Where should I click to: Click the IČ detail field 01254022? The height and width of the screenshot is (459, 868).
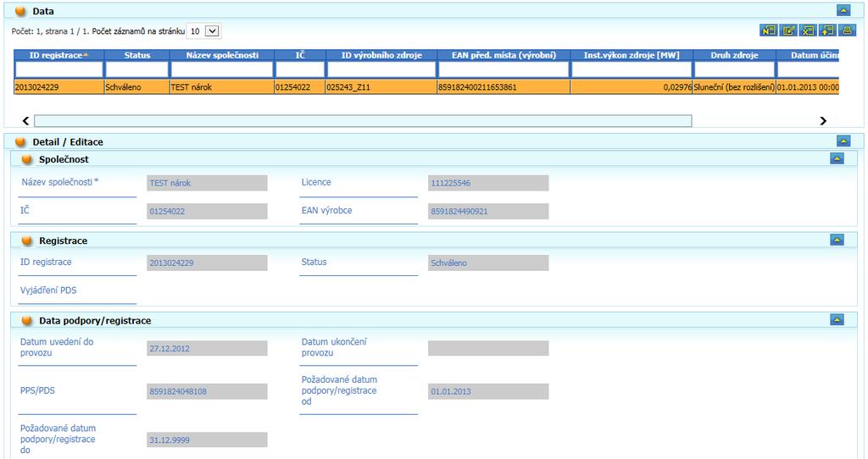pyautogui.click(x=207, y=211)
